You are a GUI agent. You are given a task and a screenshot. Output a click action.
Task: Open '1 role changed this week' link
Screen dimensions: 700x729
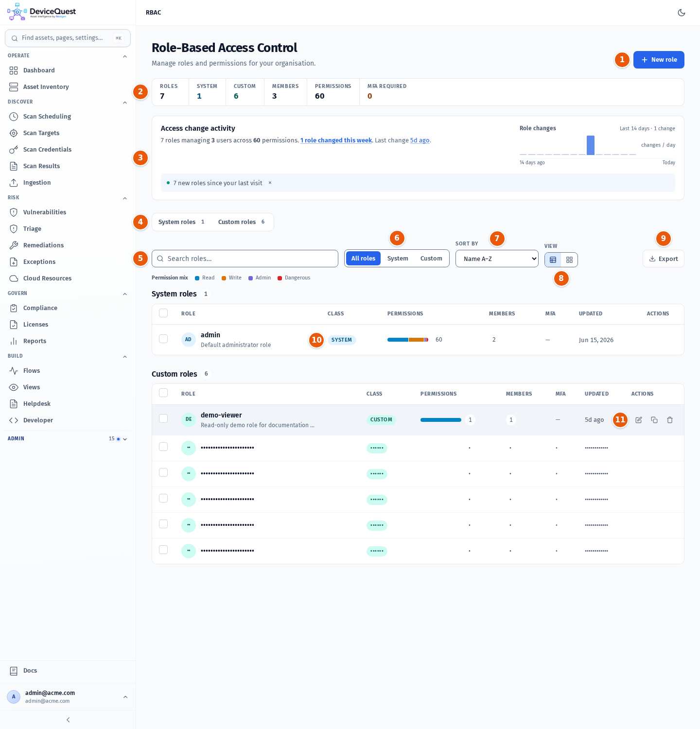[x=336, y=140]
